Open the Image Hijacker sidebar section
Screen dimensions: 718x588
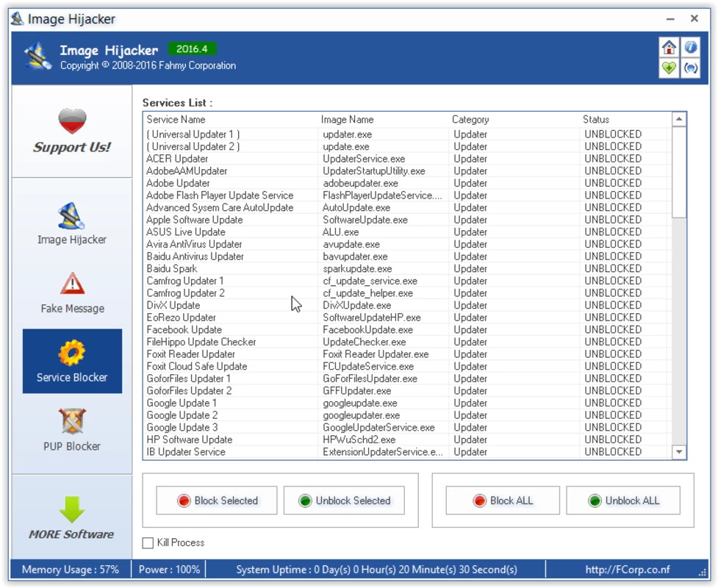[72, 223]
